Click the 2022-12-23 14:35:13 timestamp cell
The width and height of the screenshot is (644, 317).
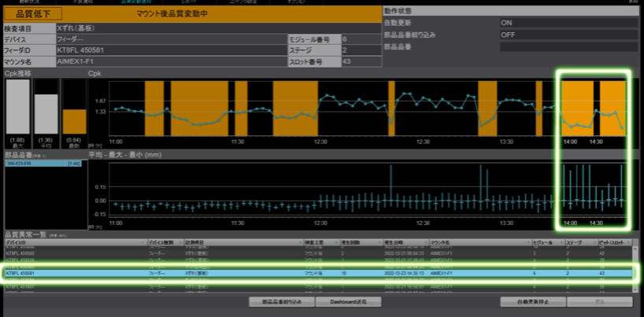[404, 273]
